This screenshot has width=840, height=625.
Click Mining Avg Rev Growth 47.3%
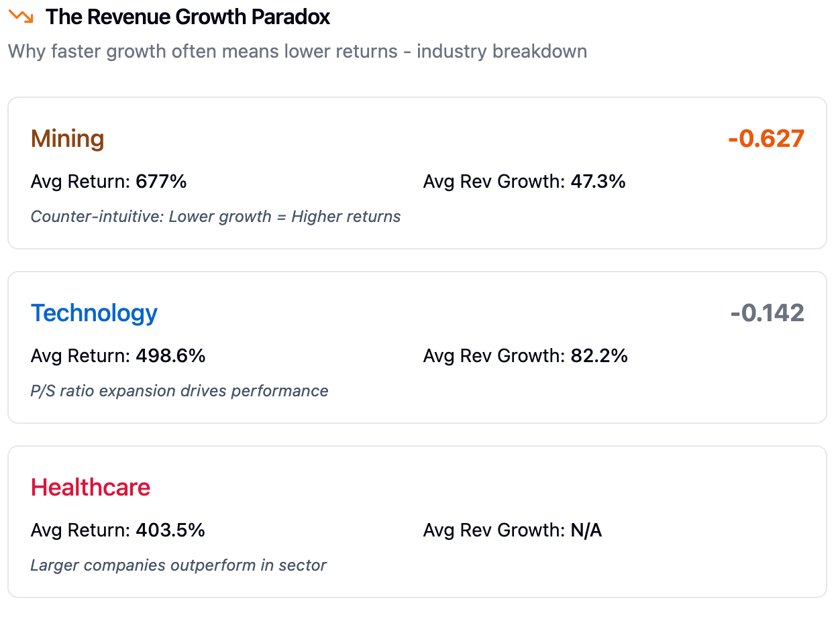tap(524, 182)
